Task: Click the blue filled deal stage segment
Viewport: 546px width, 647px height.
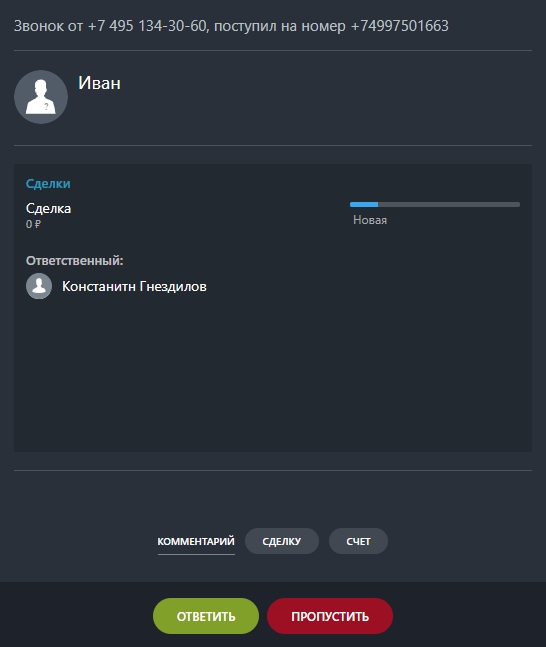Action: (x=364, y=204)
